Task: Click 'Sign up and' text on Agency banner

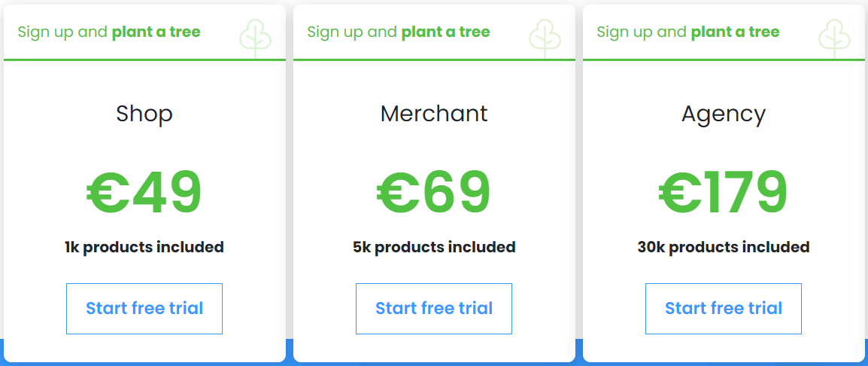Action: coord(642,32)
